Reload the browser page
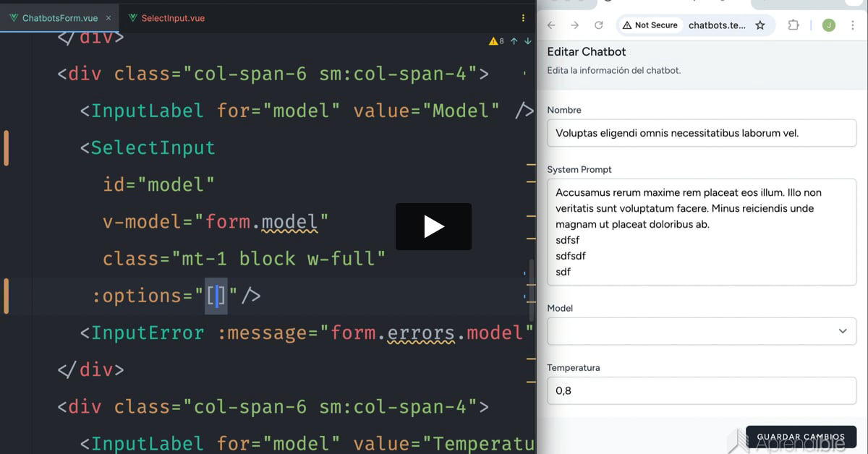 click(x=599, y=25)
